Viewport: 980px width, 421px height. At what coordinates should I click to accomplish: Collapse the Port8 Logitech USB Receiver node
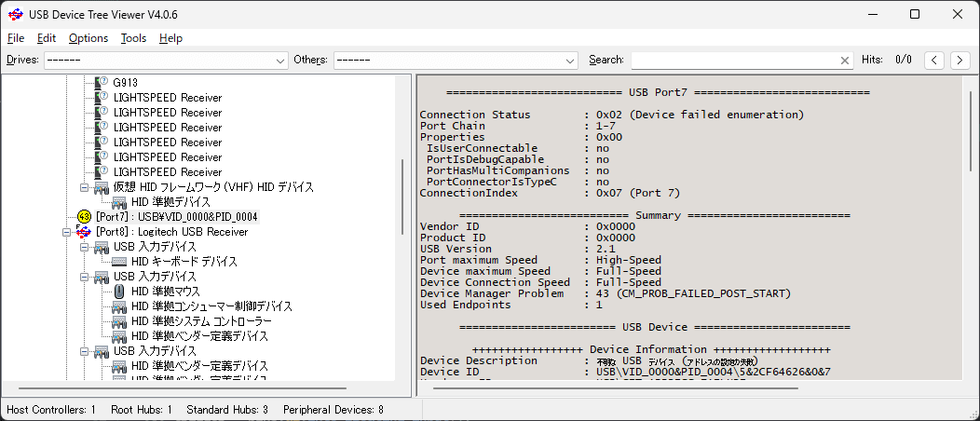point(67,232)
